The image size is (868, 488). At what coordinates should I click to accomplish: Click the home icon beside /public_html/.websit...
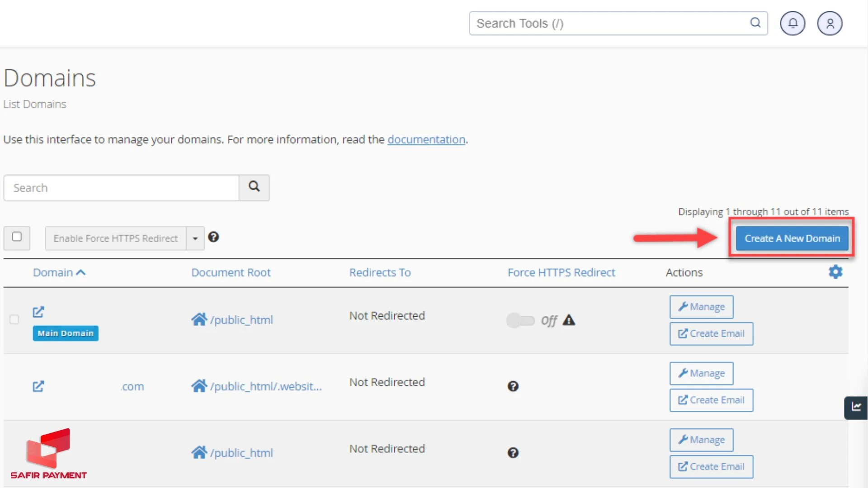199,386
